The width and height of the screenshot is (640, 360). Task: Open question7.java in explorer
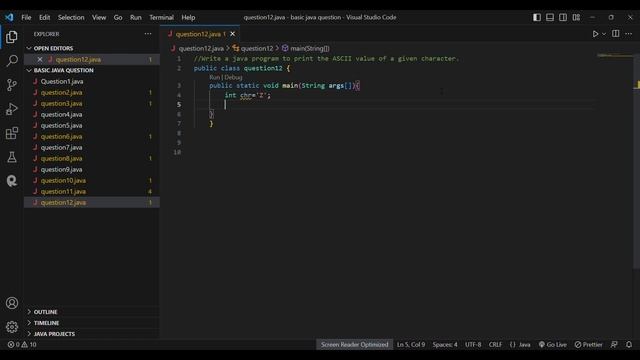coord(91,147)
